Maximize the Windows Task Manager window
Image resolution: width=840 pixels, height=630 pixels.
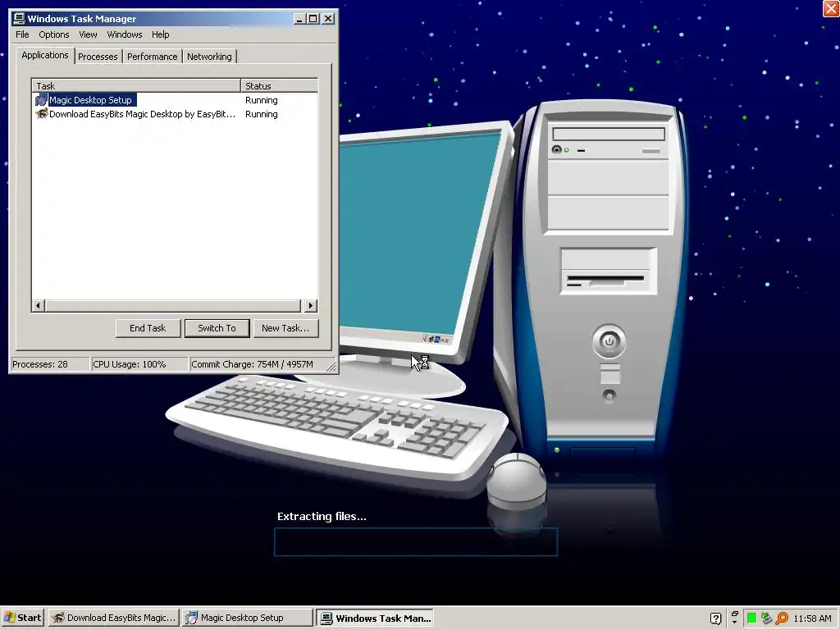pos(313,19)
